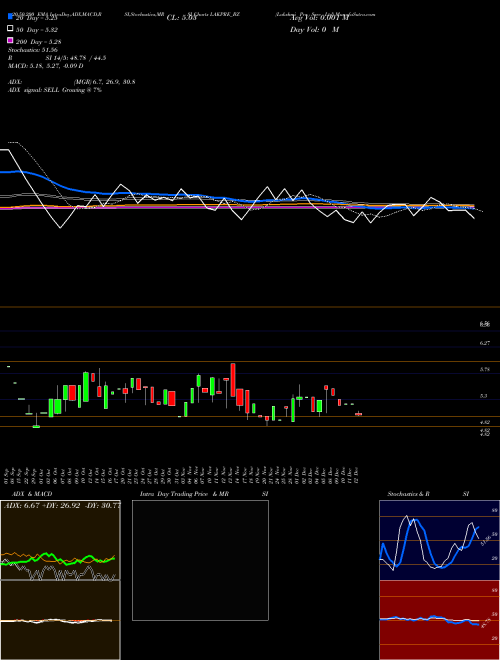Select the '200 Day - 5.28' legend text
The image size is (500, 660).
(38, 42)
